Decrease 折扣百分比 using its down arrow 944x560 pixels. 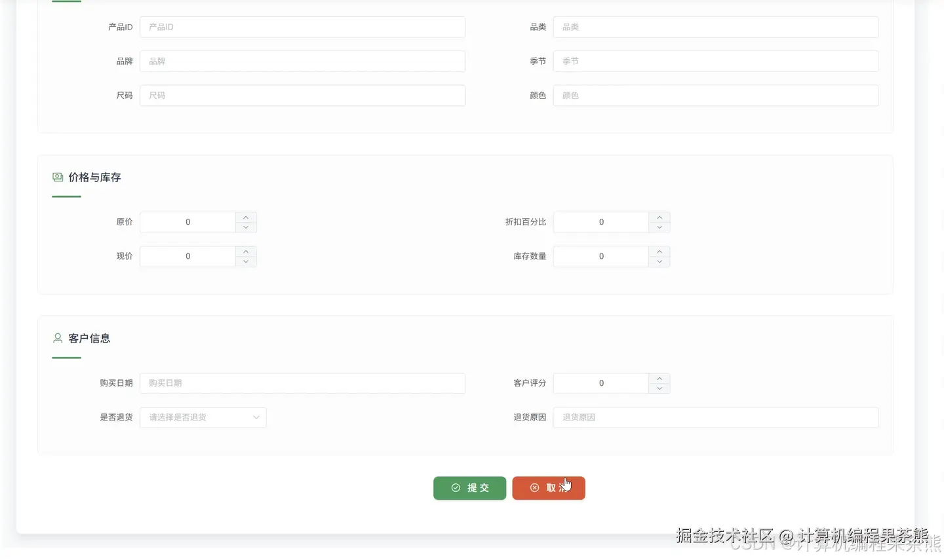coord(659,227)
